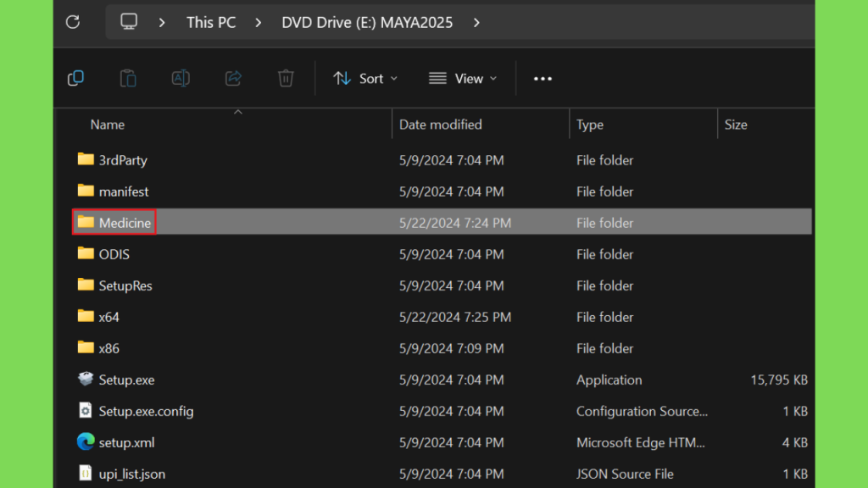
Task: Click the Delete trash icon in the toolbar
Action: pos(286,79)
